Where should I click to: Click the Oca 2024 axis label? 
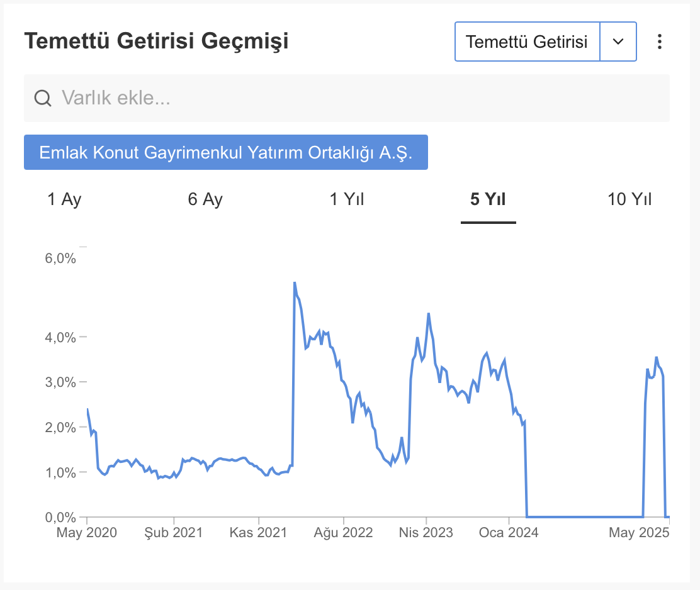pos(509,533)
